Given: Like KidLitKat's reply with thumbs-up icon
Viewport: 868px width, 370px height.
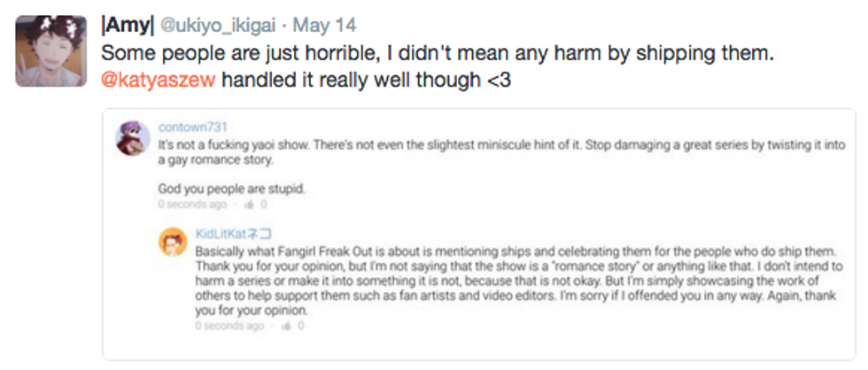Looking at the screenshot, I should click(289, 326).
